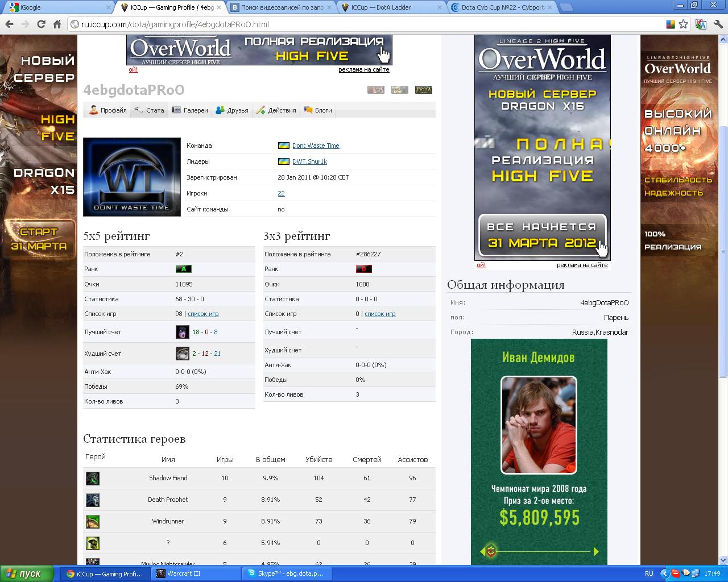Click the flag next to DWT.Shur1k
This screenshot has height=582, width=728.
[283, 161]
